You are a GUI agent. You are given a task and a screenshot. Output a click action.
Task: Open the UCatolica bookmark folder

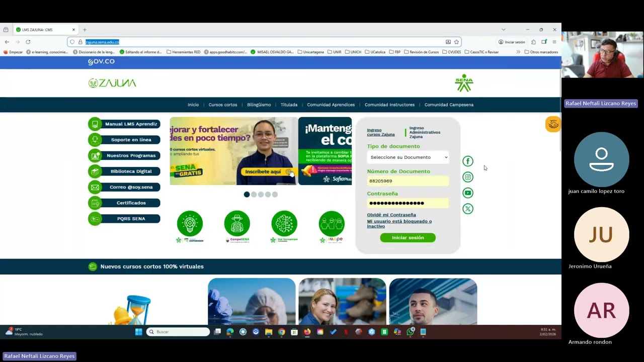click(375, 52)
